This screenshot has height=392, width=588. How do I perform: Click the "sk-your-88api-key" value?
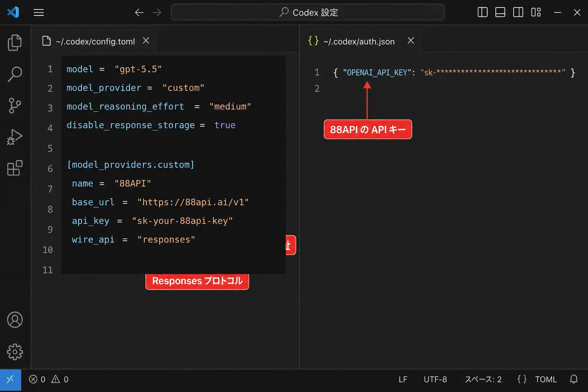[x=183, y=221]
